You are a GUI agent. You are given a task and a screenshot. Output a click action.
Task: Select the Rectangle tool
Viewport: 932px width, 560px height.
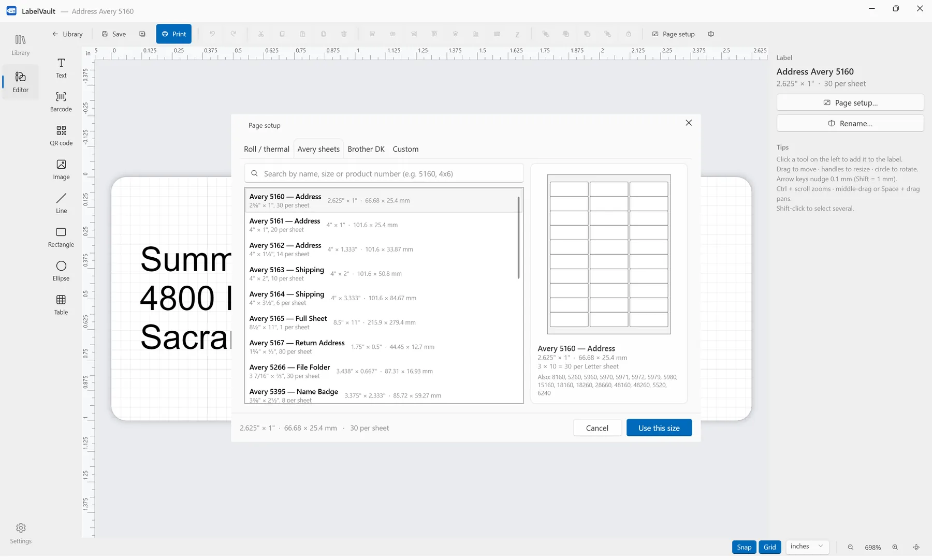(x=61, y=237)
